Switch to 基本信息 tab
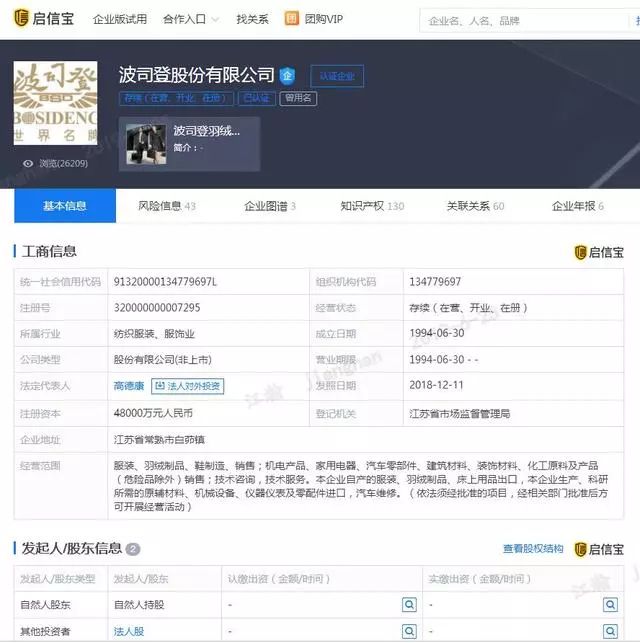Image resolution: width=640 pixels, height=643 pixels. tap(65, 206)
